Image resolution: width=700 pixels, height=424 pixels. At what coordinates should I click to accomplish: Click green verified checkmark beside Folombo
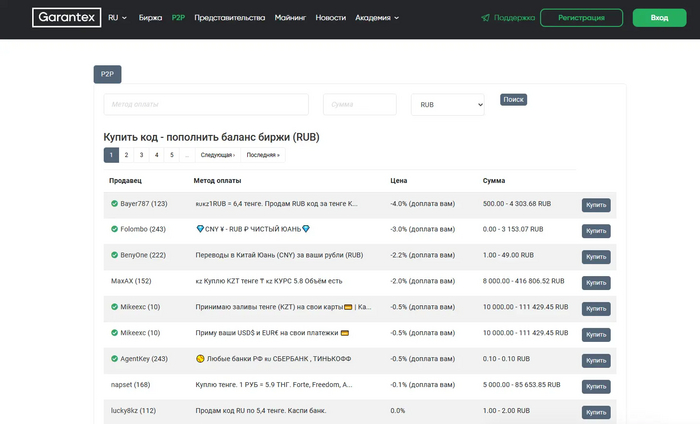click(114, 229)
